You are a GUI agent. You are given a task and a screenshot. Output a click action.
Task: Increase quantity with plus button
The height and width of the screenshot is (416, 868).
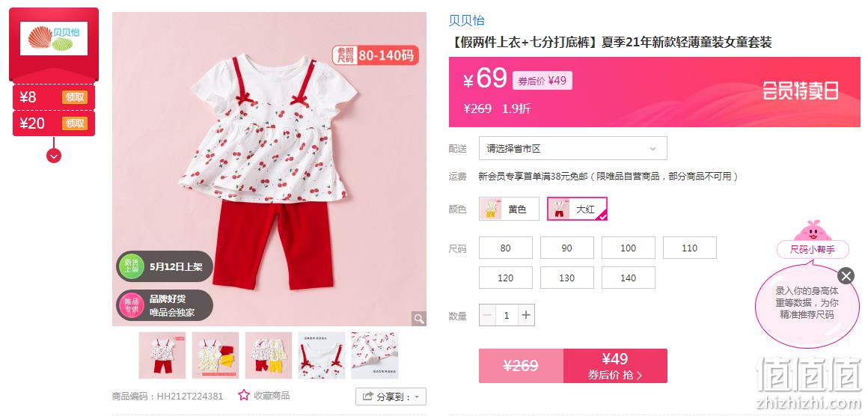tap(526, 315)
